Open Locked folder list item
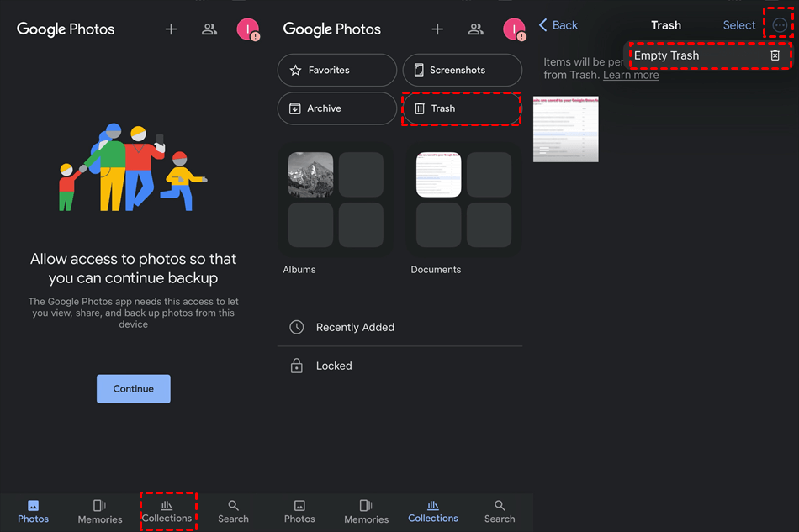This screenshot has width=799, height=532. pos(400,366)
